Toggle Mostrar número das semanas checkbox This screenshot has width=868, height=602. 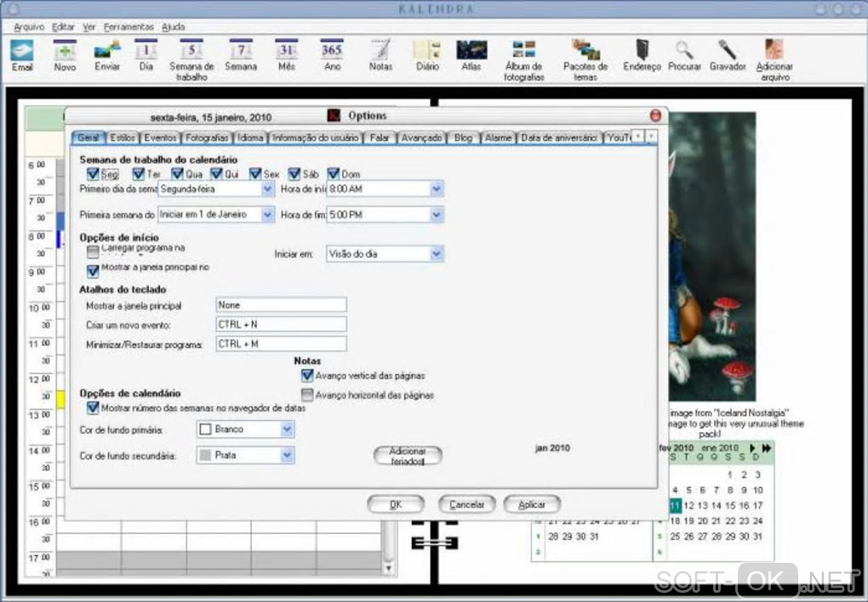point(93,408)
